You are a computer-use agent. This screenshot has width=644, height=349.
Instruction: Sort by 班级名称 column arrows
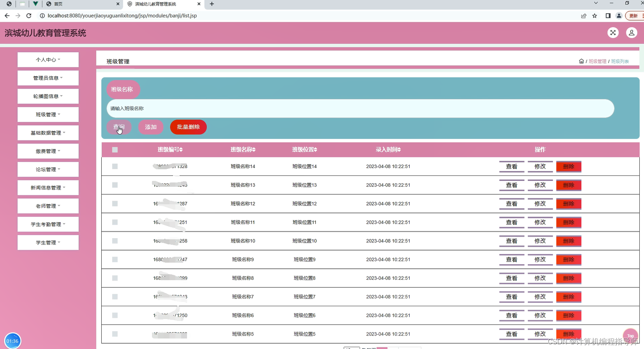coord(254,149)
